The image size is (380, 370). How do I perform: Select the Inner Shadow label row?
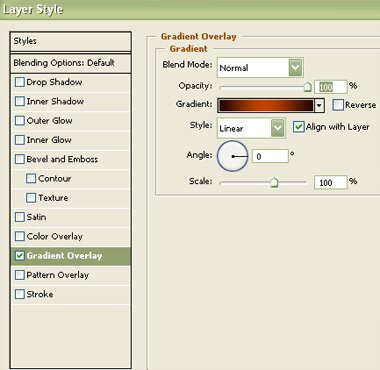click(55, 101)
